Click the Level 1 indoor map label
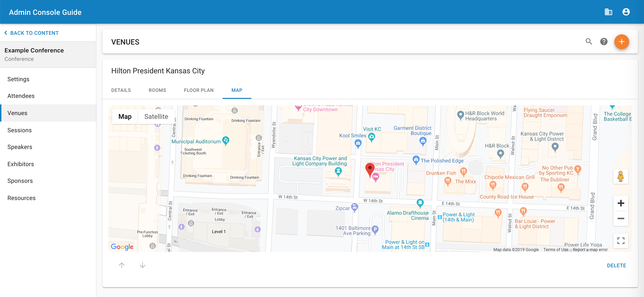 point(219,231)
